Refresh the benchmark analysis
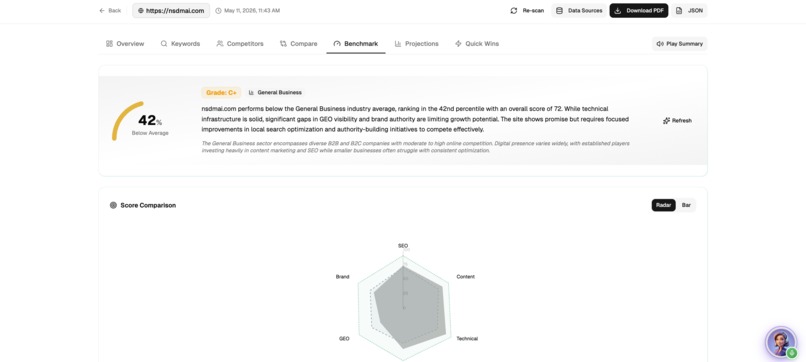 pyautogui.click(x=677, y=120)
